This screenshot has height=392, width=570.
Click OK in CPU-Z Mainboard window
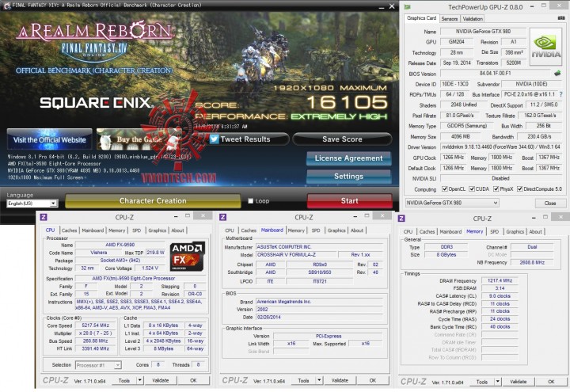[x=373, y=380]
